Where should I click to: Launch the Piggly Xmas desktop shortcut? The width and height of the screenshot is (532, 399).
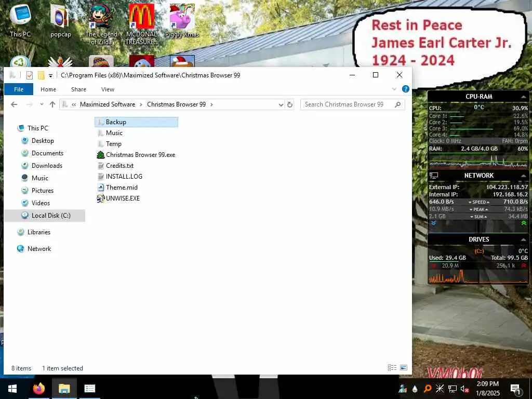182,20
